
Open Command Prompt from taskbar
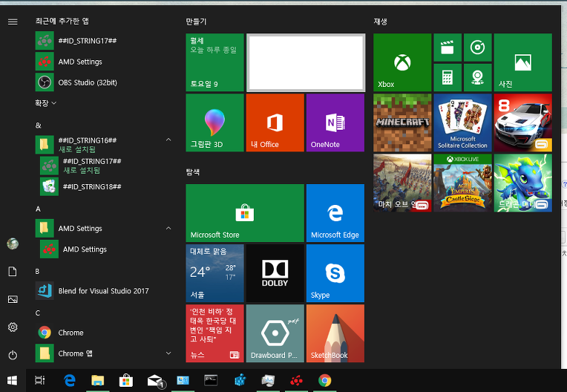tap(211, 380)
